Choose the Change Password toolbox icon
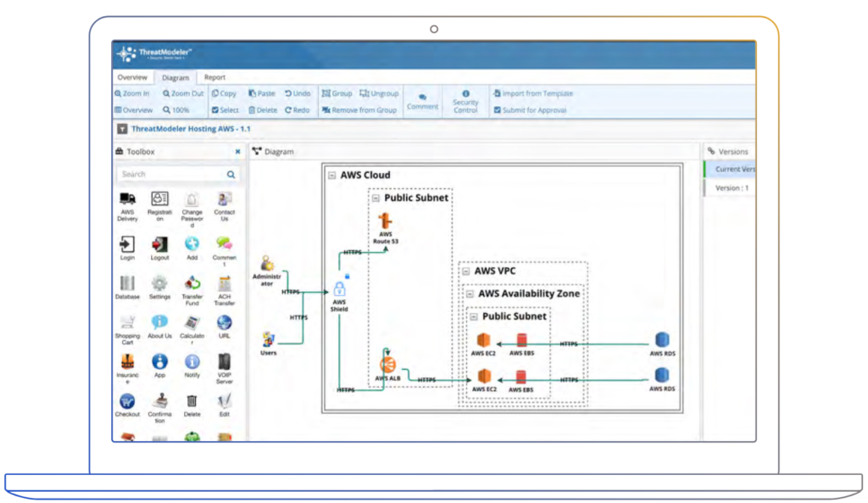 (x=192, y=198)
